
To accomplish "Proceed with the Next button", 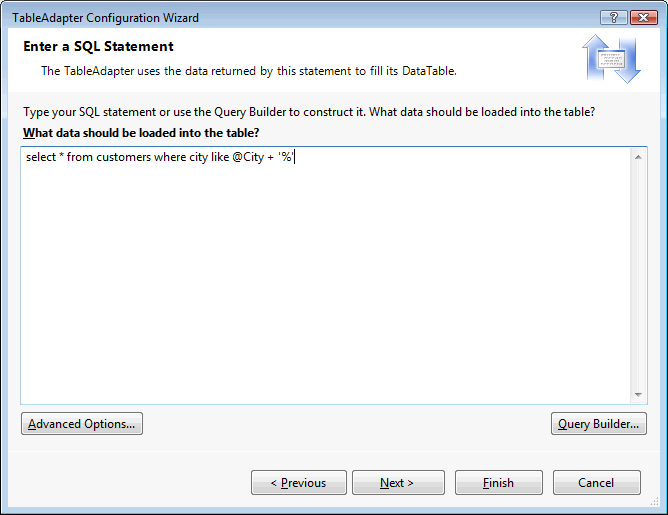I will tap(397, 483).
